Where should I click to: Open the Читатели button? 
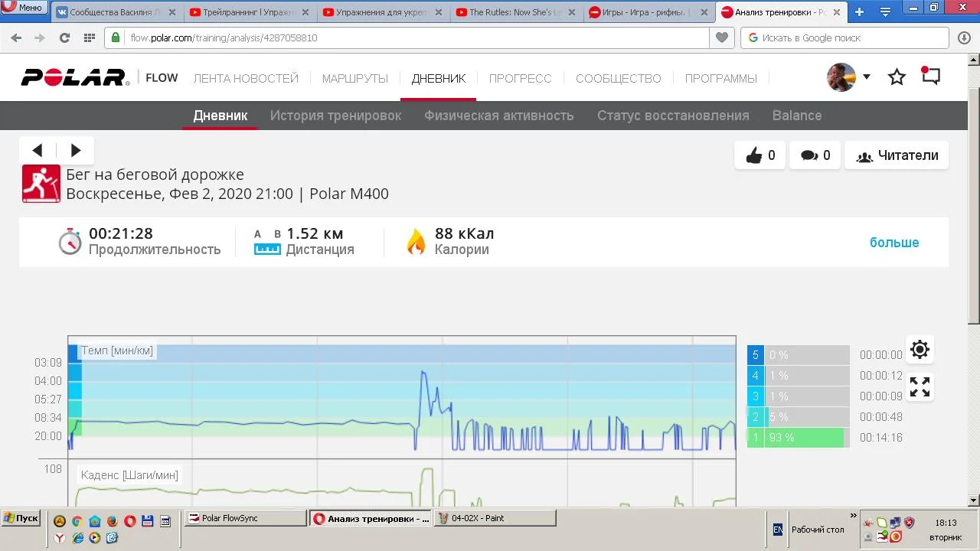click(897, 155)
